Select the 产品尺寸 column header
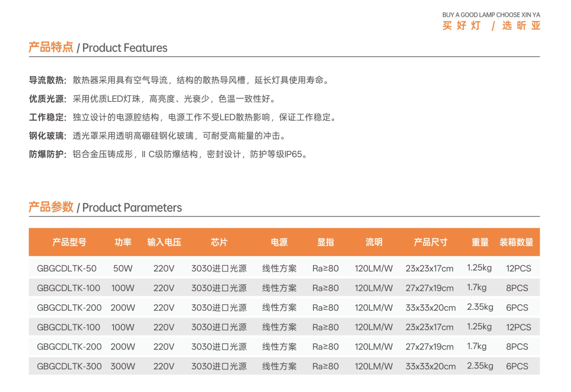Viewport: 571px width, 392px height. 430,242
